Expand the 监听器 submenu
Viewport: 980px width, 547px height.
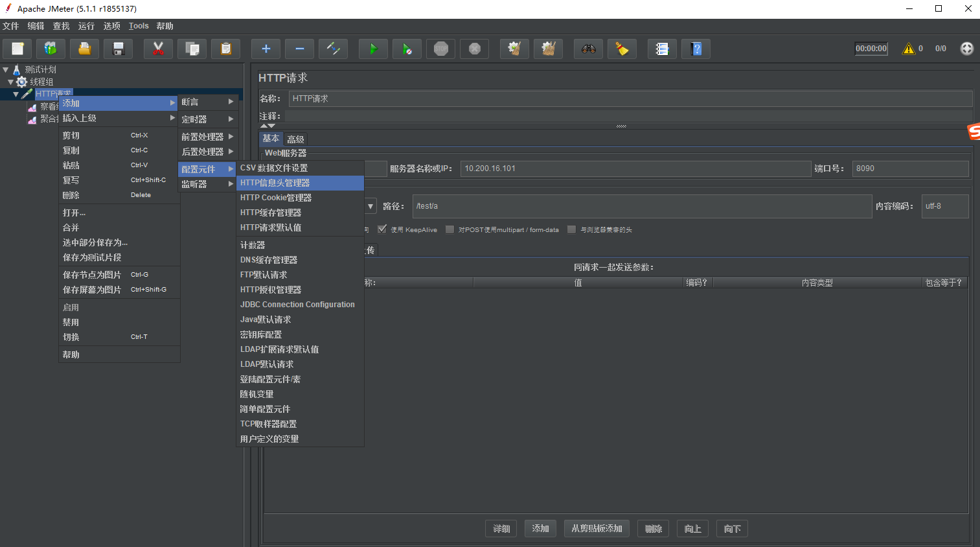(x=207, y=184)
